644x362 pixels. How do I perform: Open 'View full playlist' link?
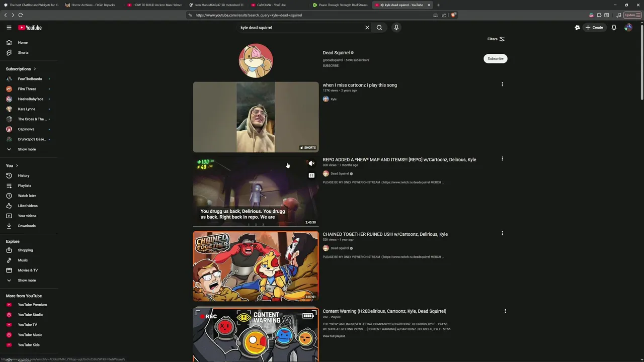tap(334, 336)
